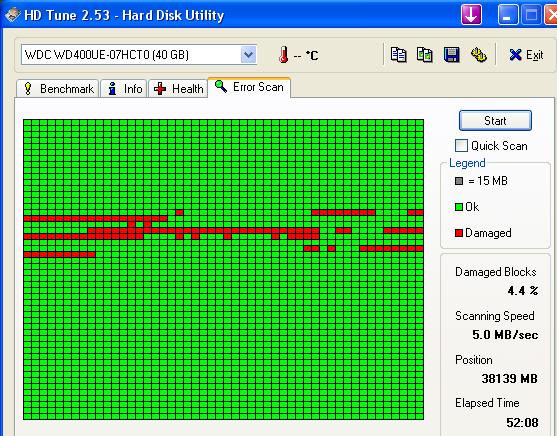557x436 pixels.
Task: Click the floppy disk save icon
Action: (x=451, y=55)
